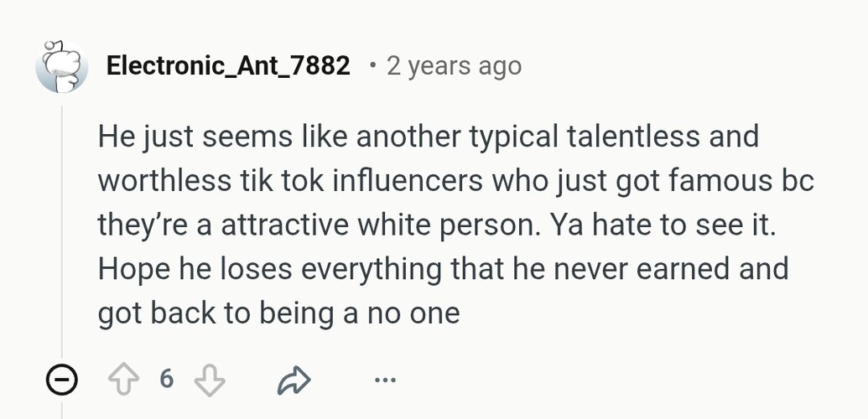Collapse the comment with the minus button
Screen dimensions: 868x419
61,380
